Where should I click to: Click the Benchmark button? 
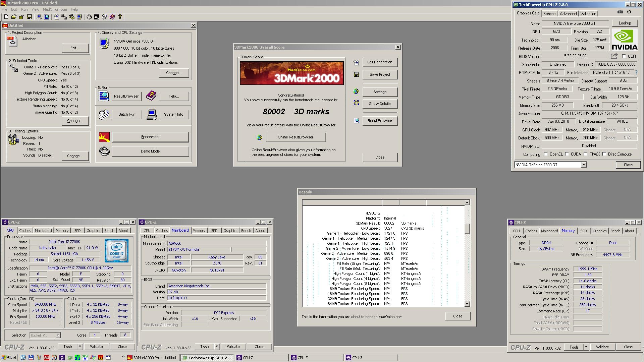point(150,137)
